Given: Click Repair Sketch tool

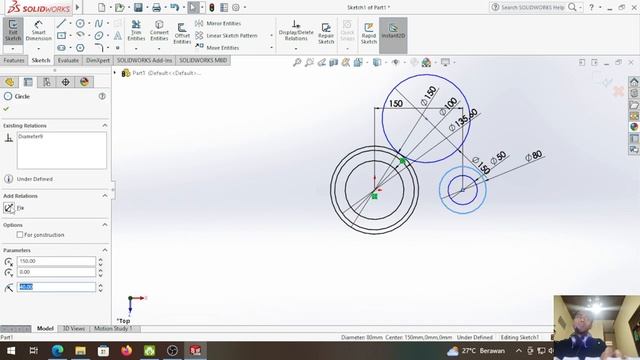Looking at the screenshot, I should (326, 33).
